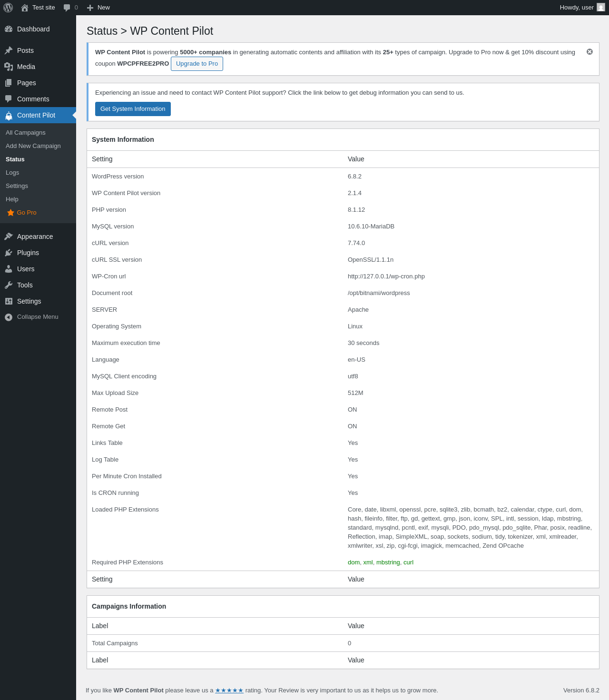
Task: Click the plus New icon
Action: pos(90,8)
